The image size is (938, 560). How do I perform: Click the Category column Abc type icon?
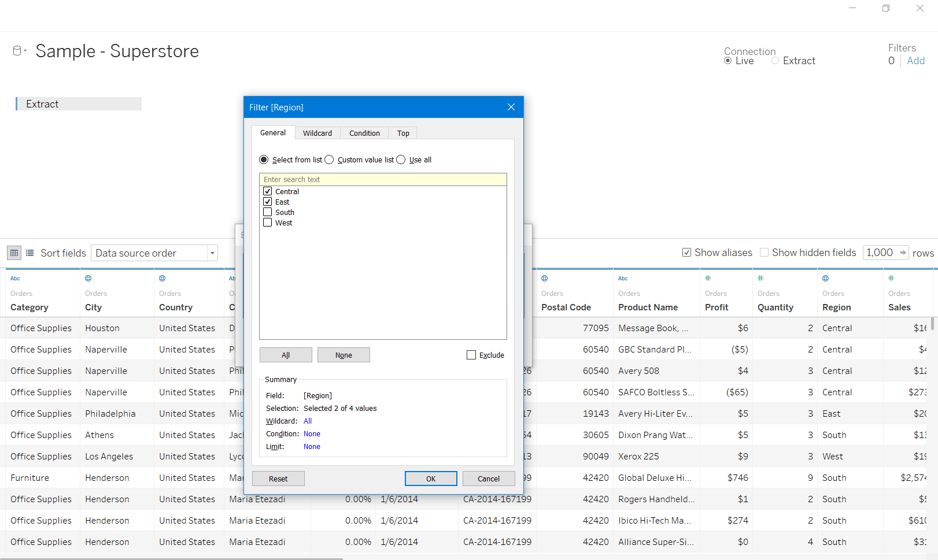(x=15, y=279)
